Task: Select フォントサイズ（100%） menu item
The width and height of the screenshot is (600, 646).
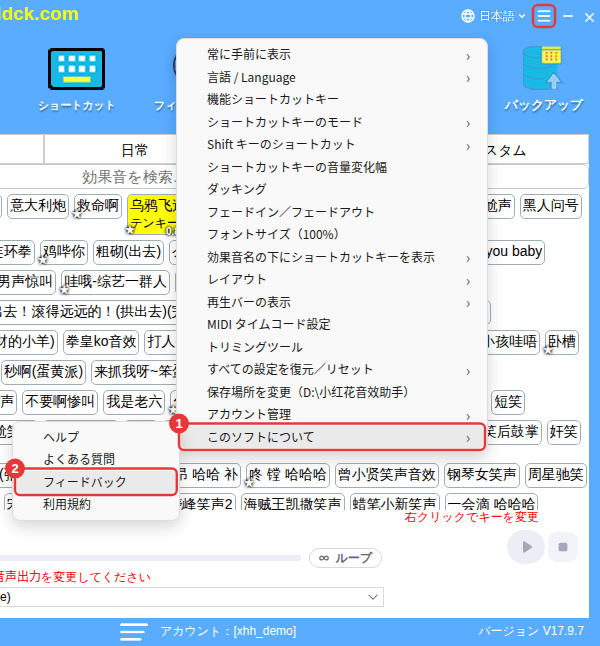Action: (x=333, y=234)
